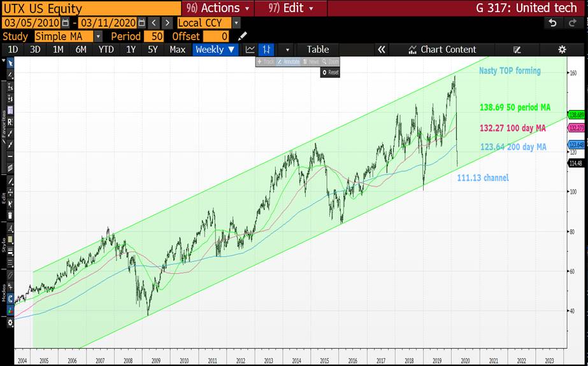
Task: Toggle the News overlay
Action: tap(310, 62)
